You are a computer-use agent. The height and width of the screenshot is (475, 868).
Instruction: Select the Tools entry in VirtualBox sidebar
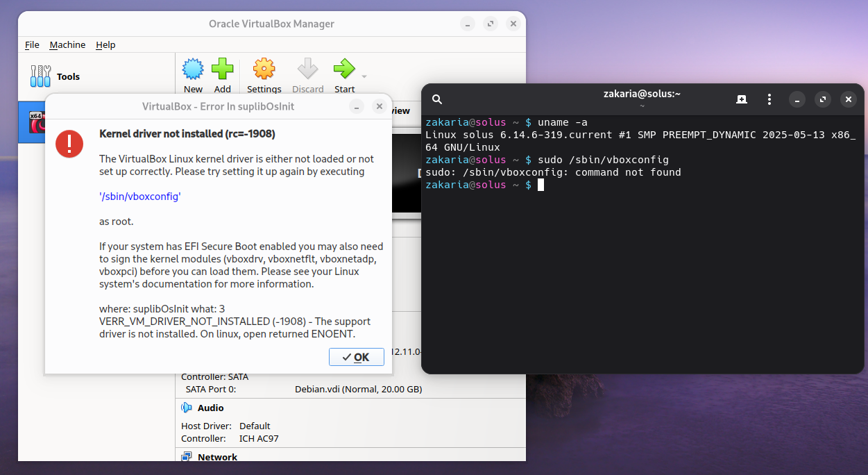click(96, 76)
